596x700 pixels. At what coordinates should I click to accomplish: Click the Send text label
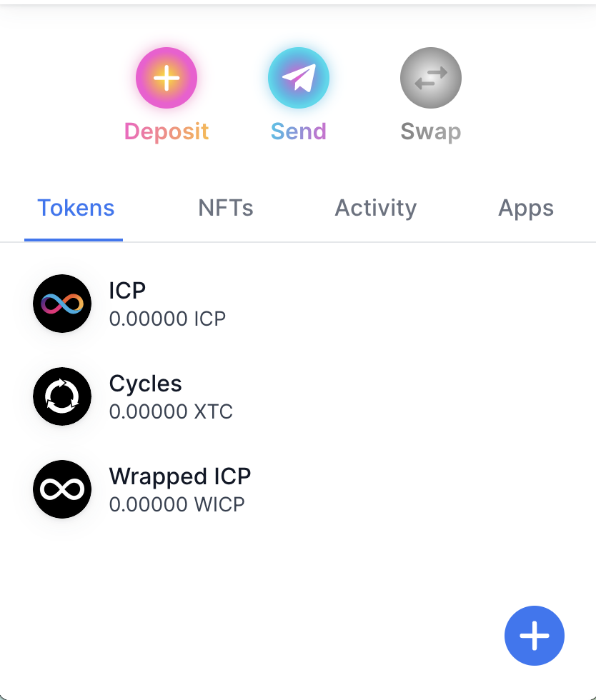coord(299,131)
